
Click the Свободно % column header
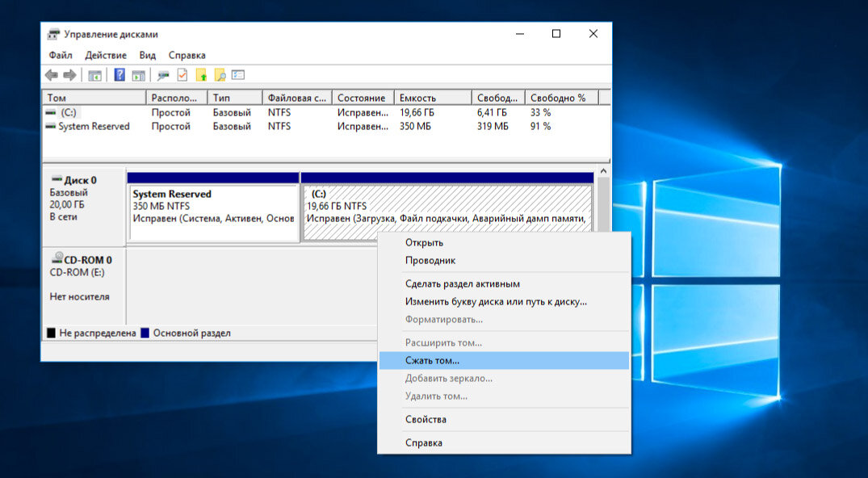click(x=562, y=98)
